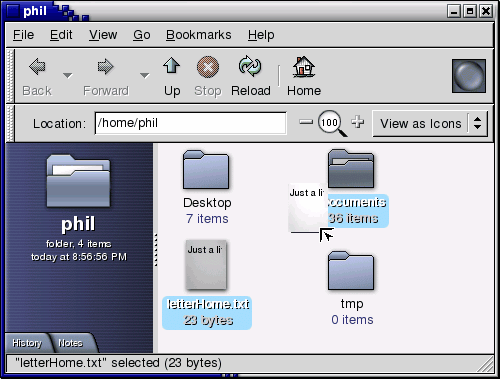The height and width of the screenshot is (379, 500).
Task: Click the sidebar pane divider handle
Action: coord(155,249)
